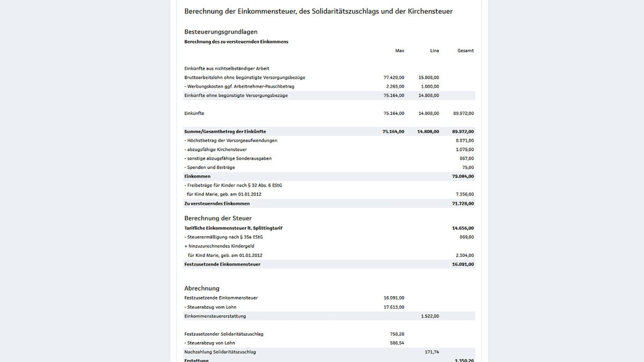Viewport: 644px width, 362px height.
Task: Click 75.164,00 in "Einkünfte ohne begünstigte Versorgungsbezüge" row
Action: coord(394,95)
